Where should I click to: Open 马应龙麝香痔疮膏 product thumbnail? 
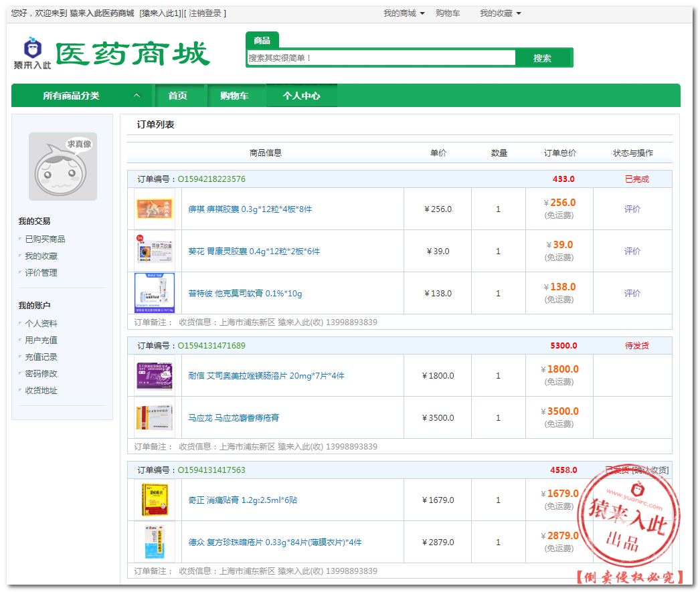[x=154, y=417]
